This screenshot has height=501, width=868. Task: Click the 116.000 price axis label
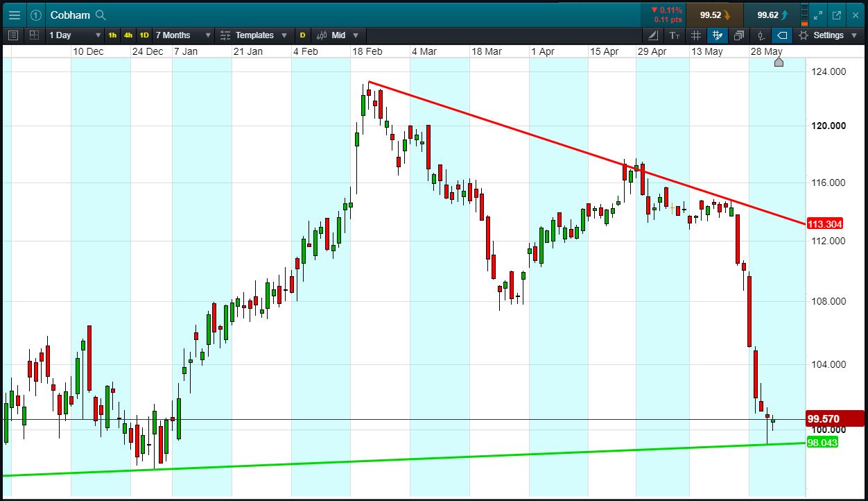coord(828,182)
